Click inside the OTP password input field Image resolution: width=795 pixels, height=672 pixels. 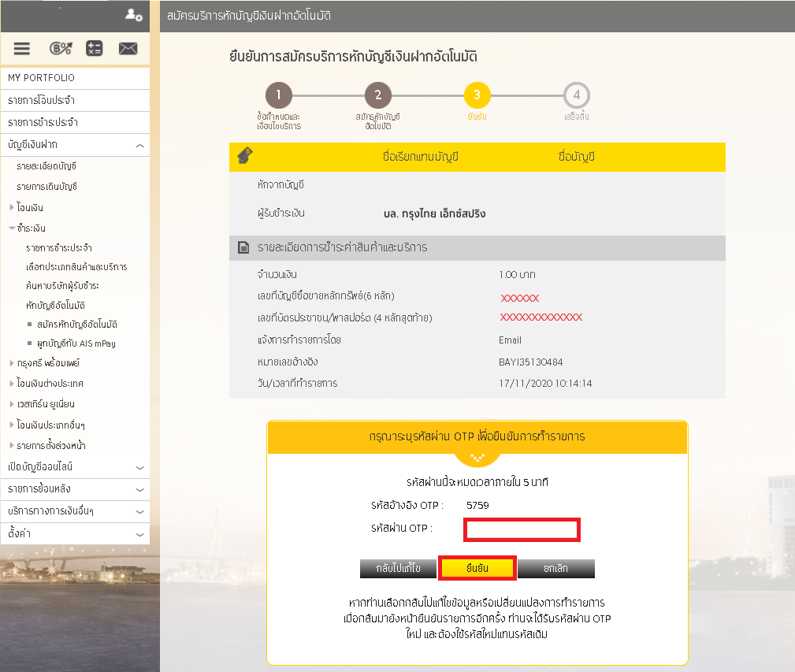[522, 529]
